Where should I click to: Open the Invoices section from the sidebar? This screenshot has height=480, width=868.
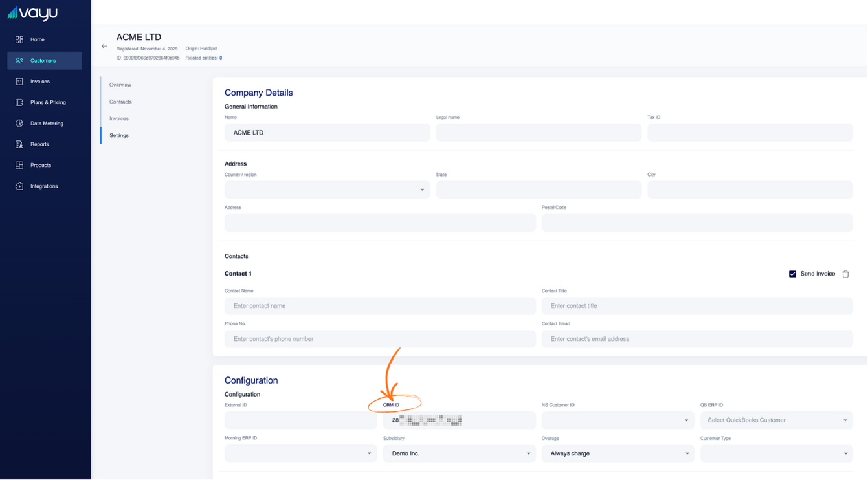point(39,81)
